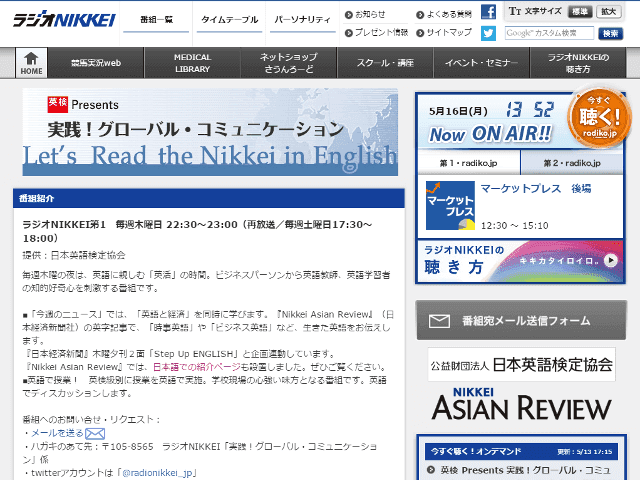
Task: Click the 番組紹介 section header
Action: tap(209, 198)
